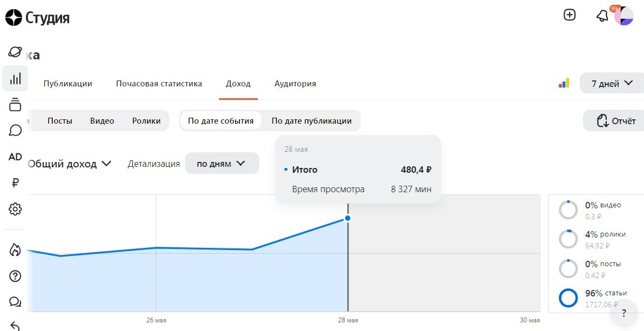This screenshot has width=644, height=331.
Task: Click the 4% ролики legend item
Action: 592,239
